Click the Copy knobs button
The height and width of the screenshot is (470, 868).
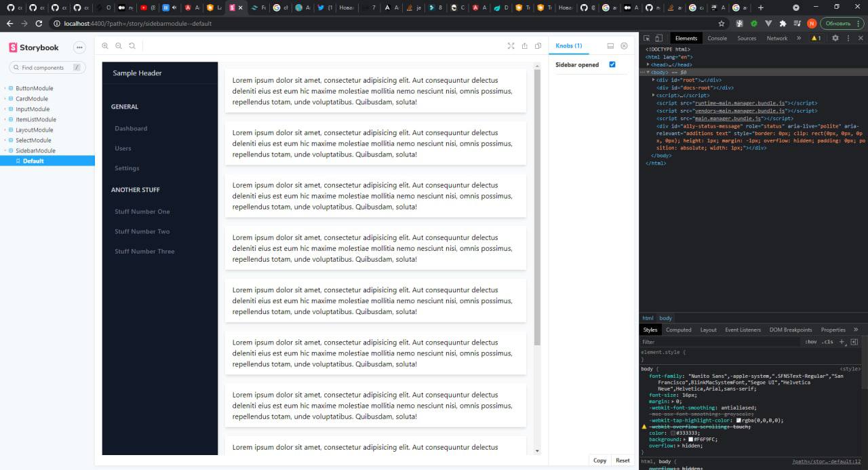point(600,461)
